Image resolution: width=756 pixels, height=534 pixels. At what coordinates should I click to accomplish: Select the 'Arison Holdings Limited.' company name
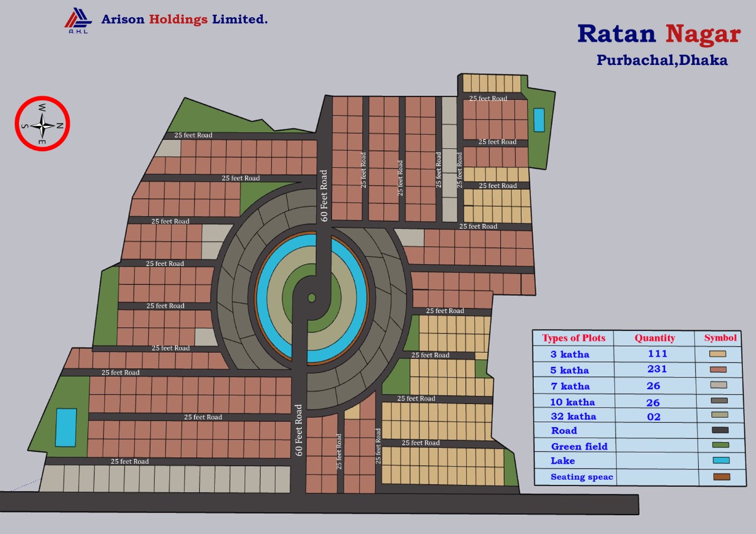click(184, 19)
